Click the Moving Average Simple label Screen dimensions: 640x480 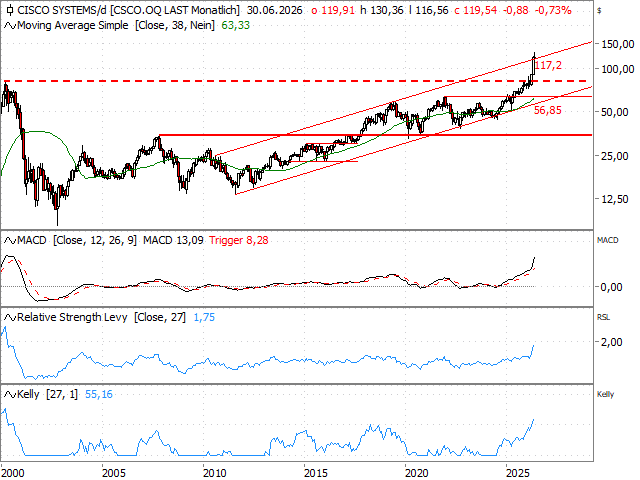[73, 26]
